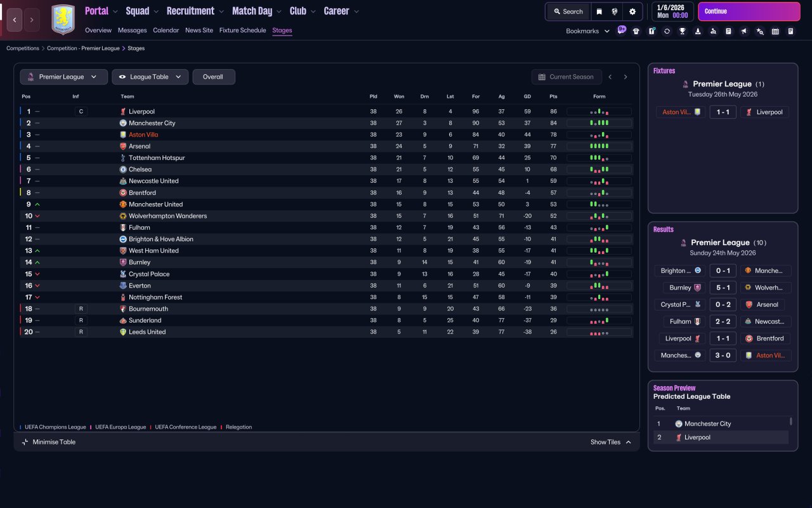Click the Chelsea badge in league table
812x508 pixels.
click(x=123, y=170)
